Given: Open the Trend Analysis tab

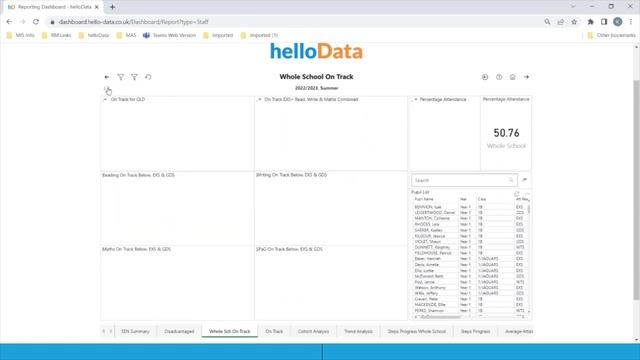Looking at the screenshot, I should (358, 331).
